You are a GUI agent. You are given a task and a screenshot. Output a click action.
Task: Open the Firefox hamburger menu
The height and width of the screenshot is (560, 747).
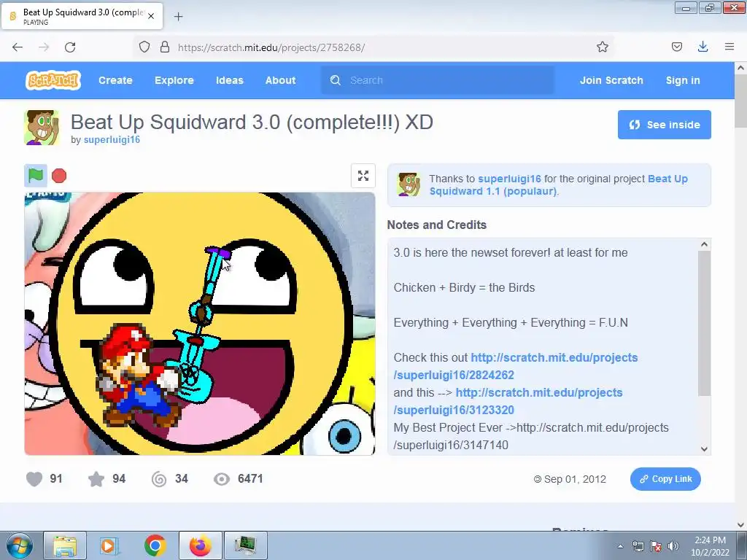[729, 47]
